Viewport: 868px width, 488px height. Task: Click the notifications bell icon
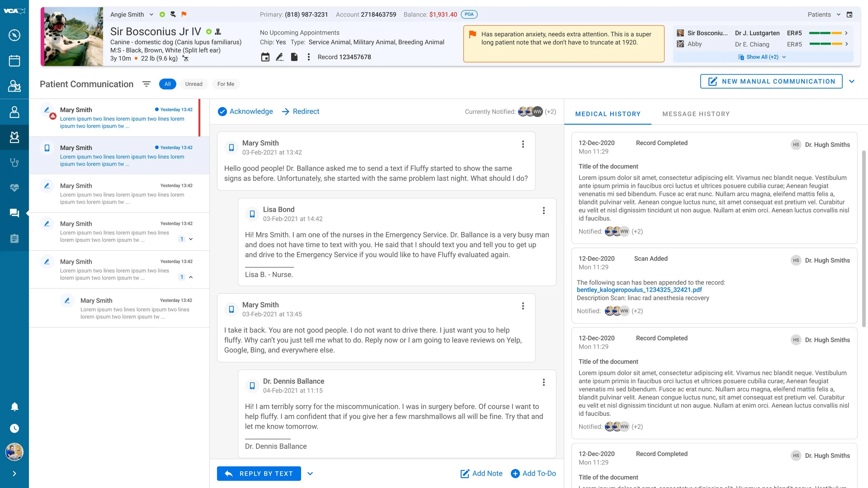[x=14, y=406]
